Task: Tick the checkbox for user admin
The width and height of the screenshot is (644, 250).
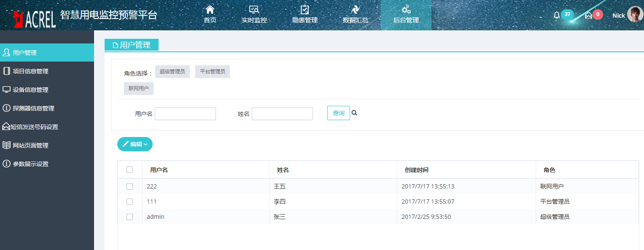Action: tap(129, 217)
